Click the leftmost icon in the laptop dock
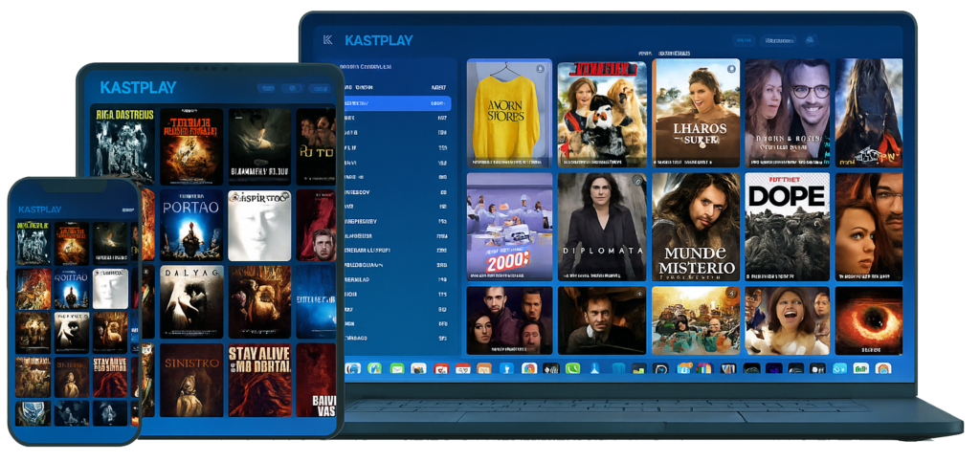Viewport: 980px width, 462px height. [x=353, y=368]
